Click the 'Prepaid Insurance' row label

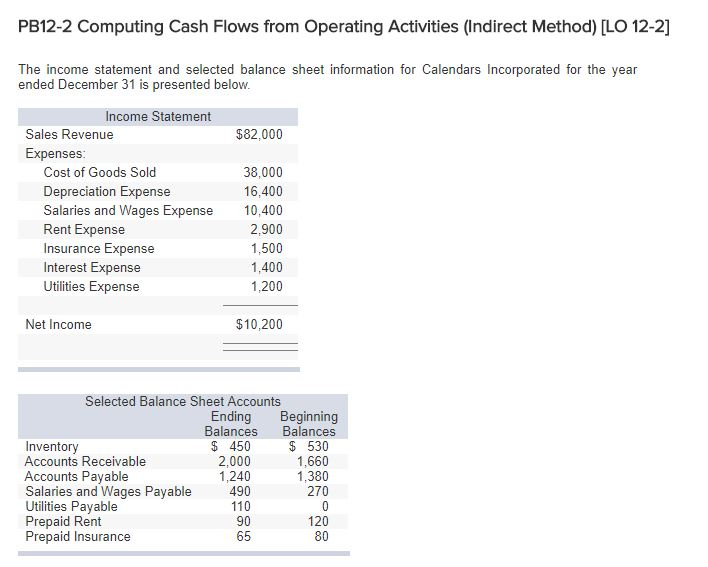[78, 536]
